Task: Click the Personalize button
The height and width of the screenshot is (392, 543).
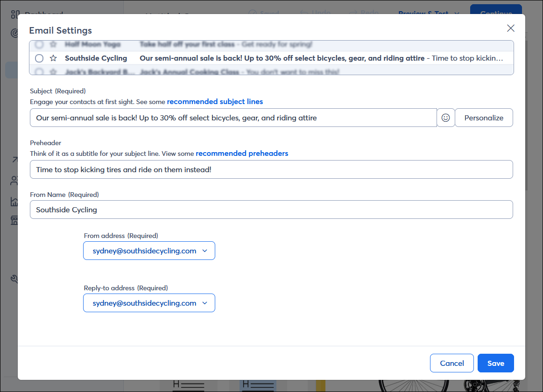Action: coord(483,118)
